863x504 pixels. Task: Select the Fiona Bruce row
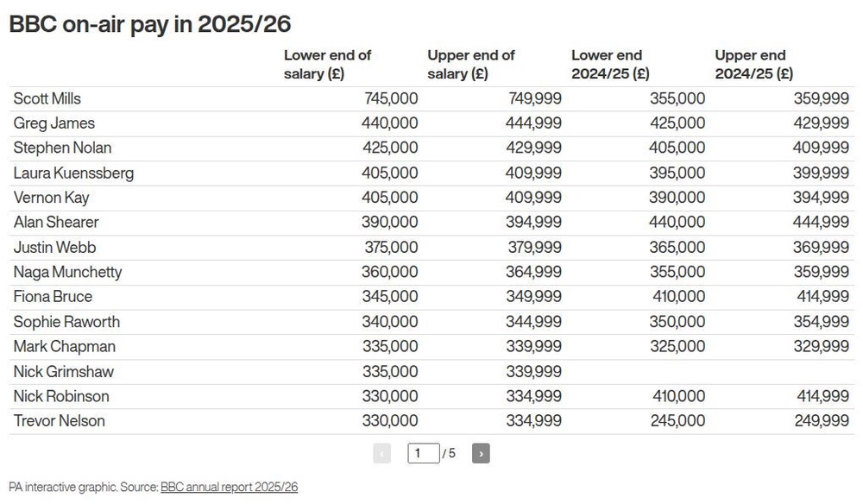(x=431, y=297)
